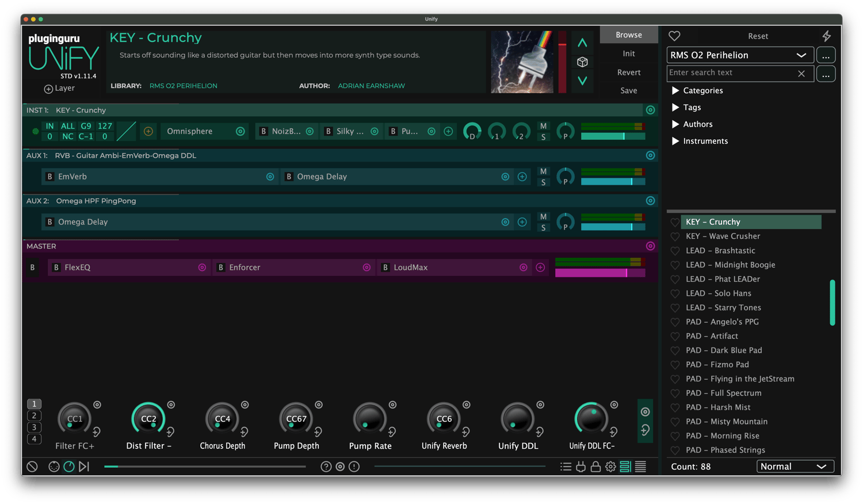Click the MASTER volume fader bar
This screenshot has width=863, height=504.
coord(599,273)
